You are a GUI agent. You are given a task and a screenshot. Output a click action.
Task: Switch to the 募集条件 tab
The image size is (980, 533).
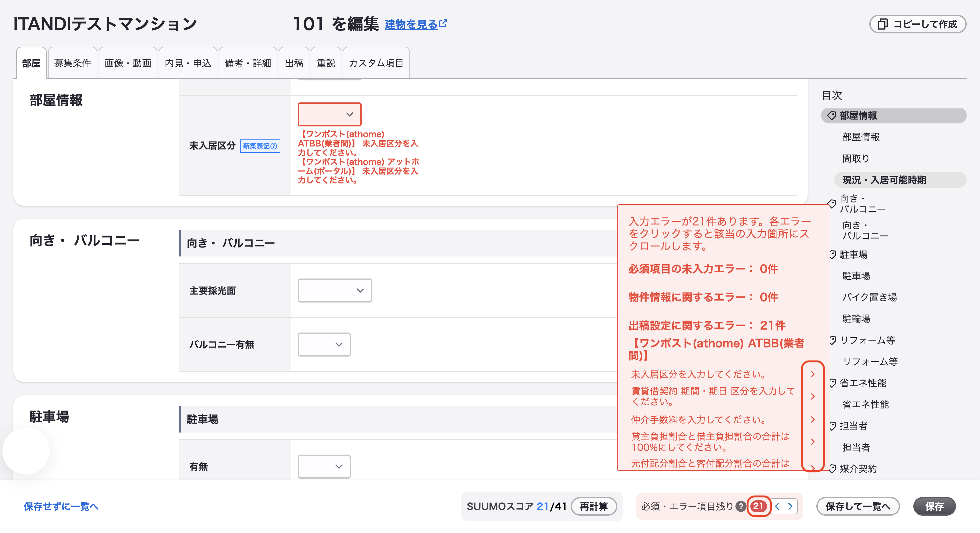pyautogui.click(x=73, y=63)
